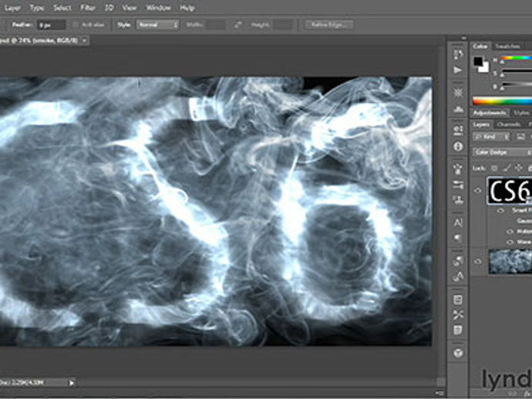Click the Refine Edge button

click(x=329, y=25)
